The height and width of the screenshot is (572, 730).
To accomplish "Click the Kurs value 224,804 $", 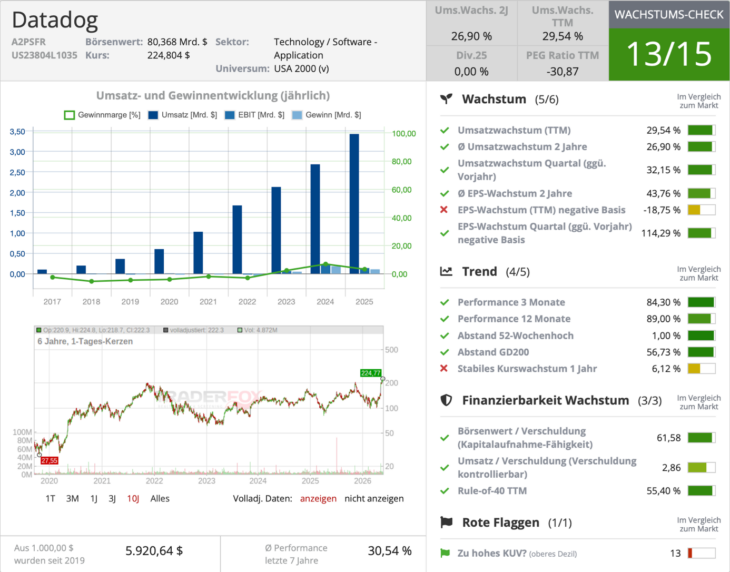I will coord(169,55).
